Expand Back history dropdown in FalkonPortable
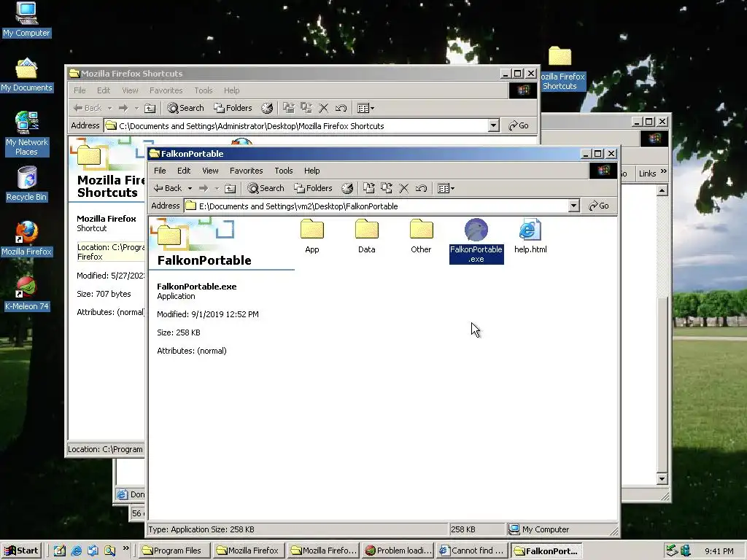This screenshot has height=560, width=747. point(190,189)
